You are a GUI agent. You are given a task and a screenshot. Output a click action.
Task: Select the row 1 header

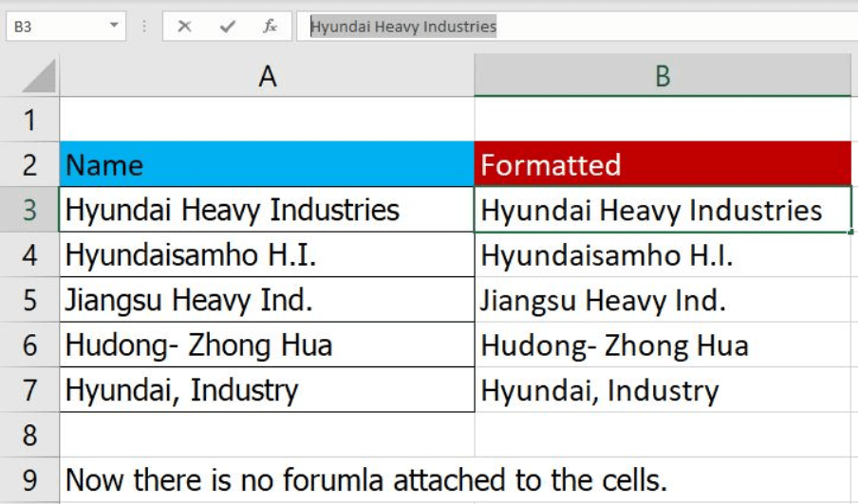pyautogui.click(x=29, y=120)
